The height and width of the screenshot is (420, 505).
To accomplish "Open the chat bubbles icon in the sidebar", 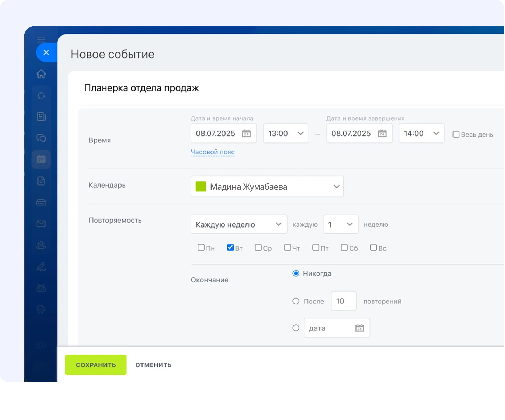I will tap(41, 138).
